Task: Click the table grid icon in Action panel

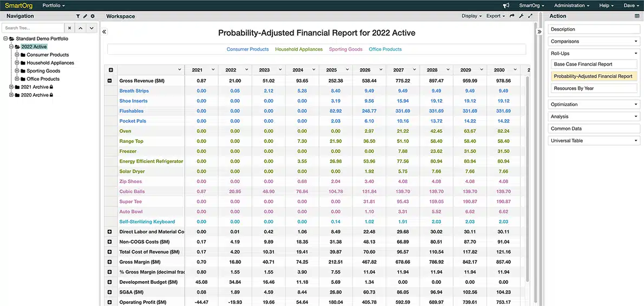Action: (x=637, y=16)
